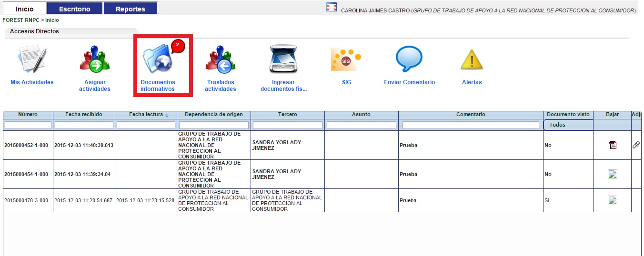Click Sandra Yorlady Jimenez in row 2015000454-1-000

click(x=277, y=174)
